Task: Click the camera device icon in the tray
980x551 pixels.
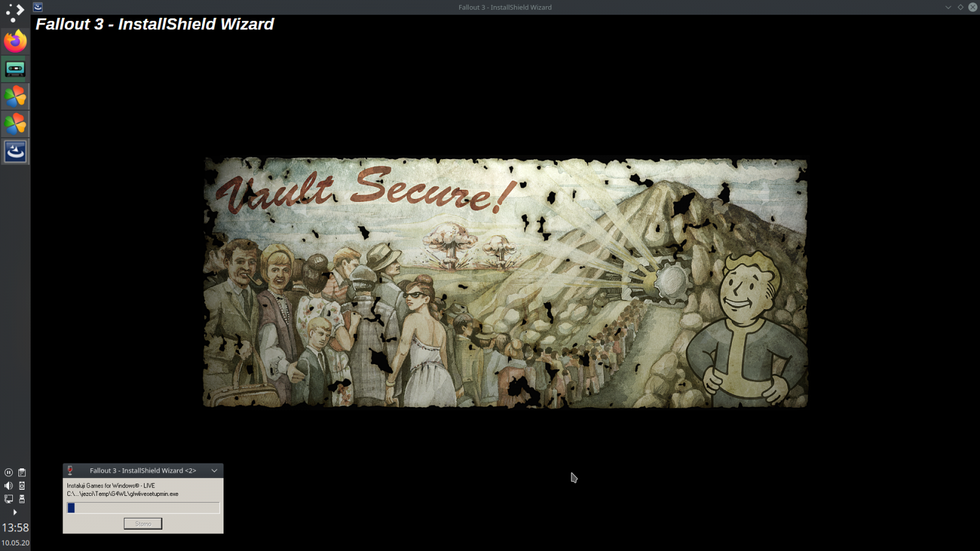Action: [22, 485]
